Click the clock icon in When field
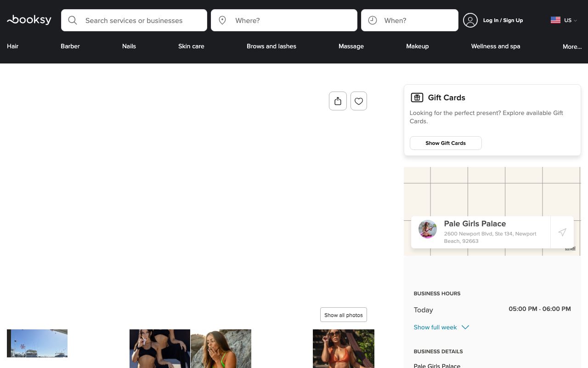 tap(373, 20)
